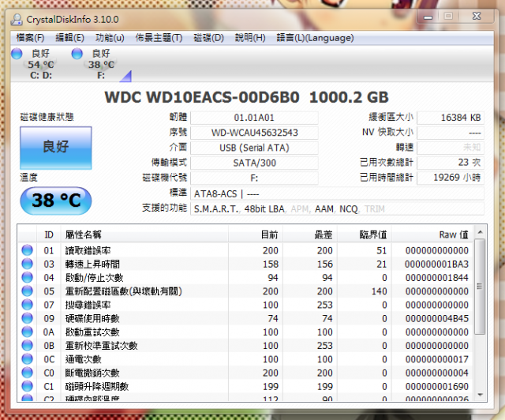Click the serial number field WD-WCAU45632543

(254, 133)
